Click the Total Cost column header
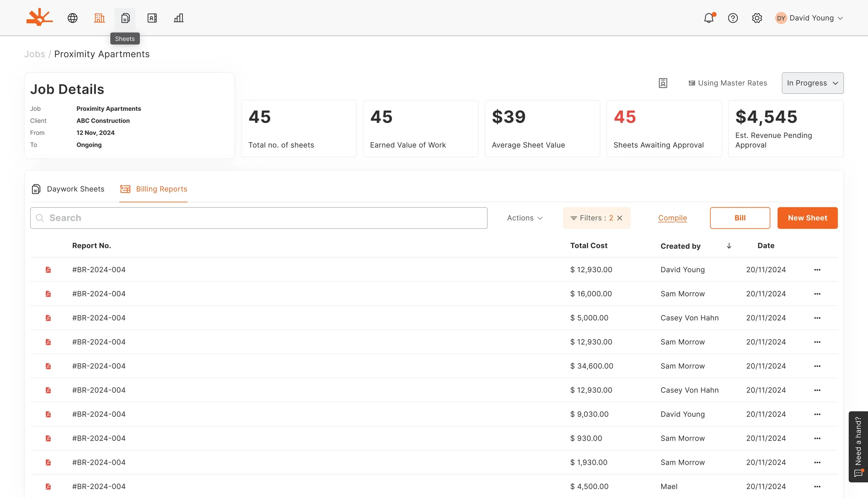868x498 pixels. click(589, 246)
